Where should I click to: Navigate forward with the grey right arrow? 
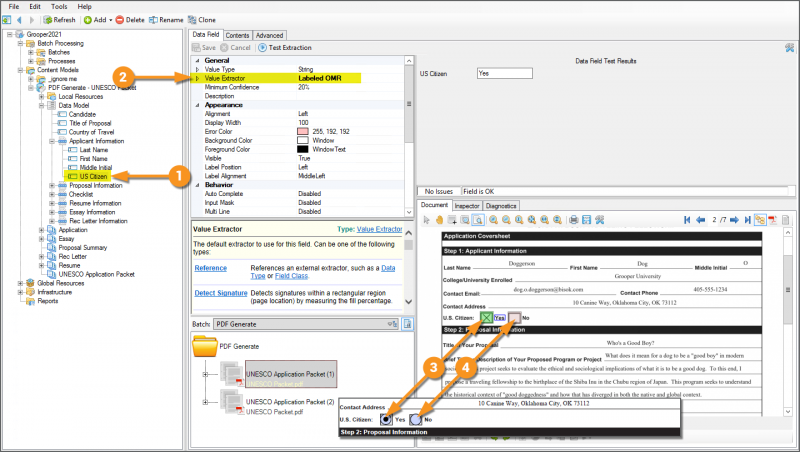(x=32, y=20)
